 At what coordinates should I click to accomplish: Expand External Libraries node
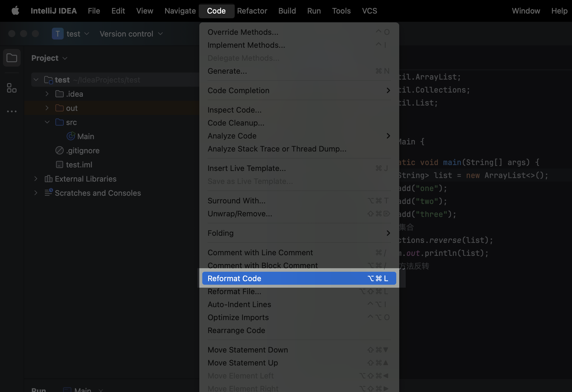(36, 179)
